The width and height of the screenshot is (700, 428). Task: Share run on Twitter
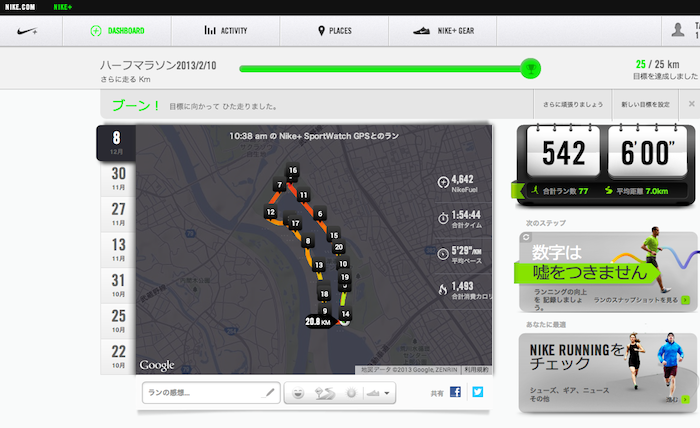tap(478, 392)
